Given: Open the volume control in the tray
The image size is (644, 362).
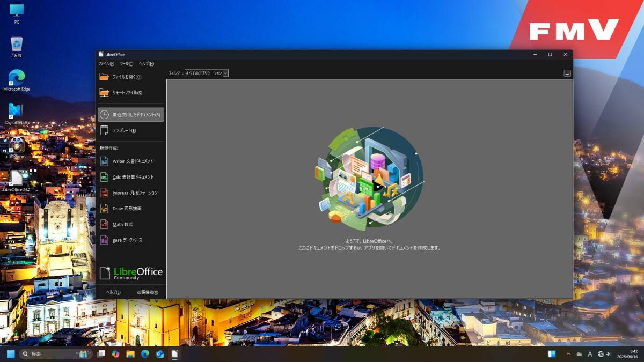Looking at the screenshot, I should pos(608,354).
